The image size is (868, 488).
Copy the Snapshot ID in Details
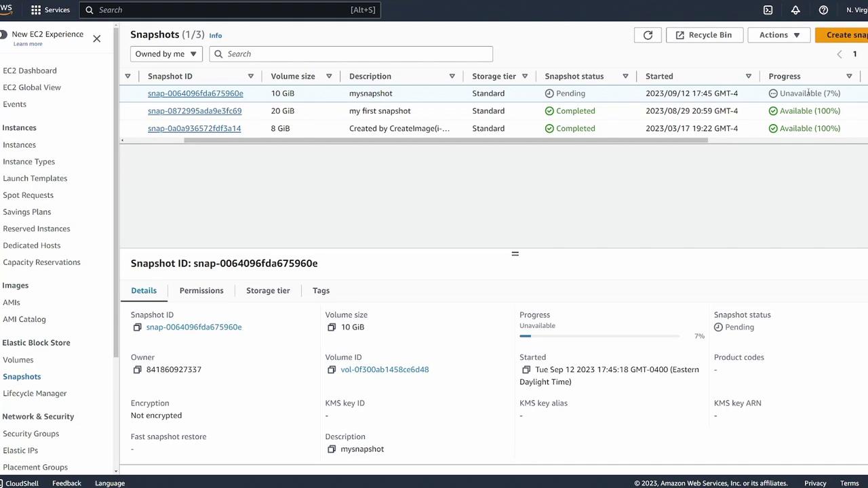pyautogui.click(x=137, y=327)
